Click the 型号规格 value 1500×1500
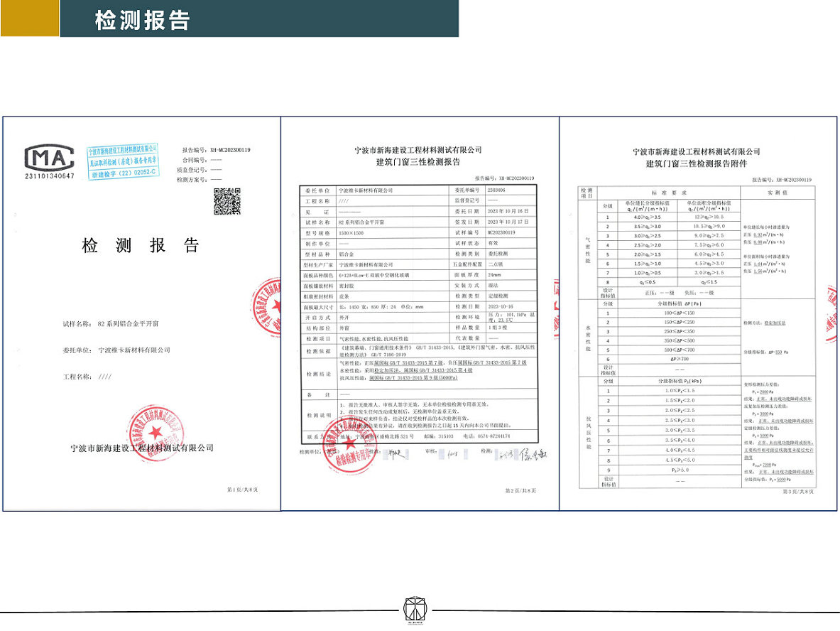 coord(351,233)
